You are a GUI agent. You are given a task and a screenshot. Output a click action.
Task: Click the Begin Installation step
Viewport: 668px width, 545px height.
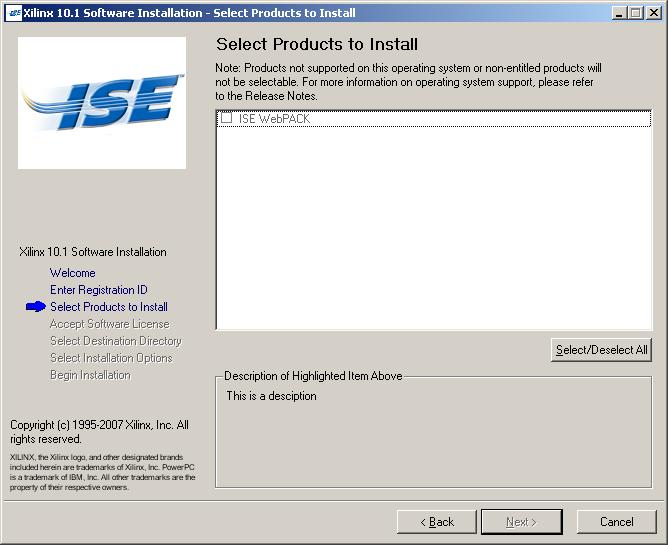pyautogui.click(x=90, y=375)
